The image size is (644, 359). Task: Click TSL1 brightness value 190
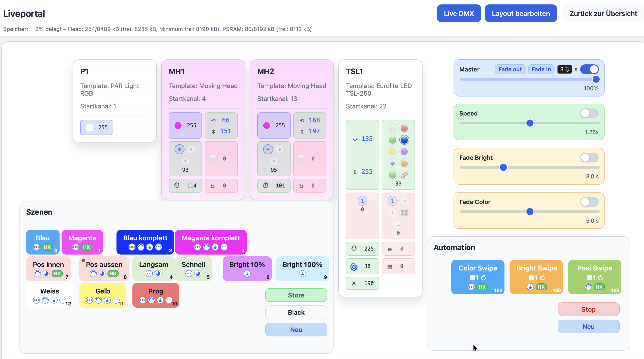(x=362, y=283)
